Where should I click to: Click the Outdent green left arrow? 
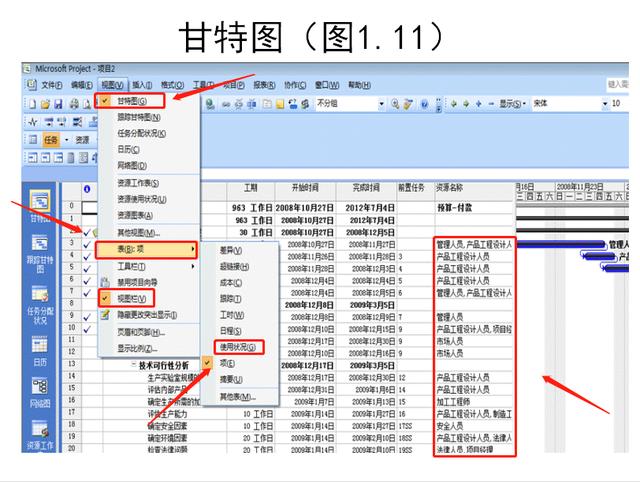point(453,104)
